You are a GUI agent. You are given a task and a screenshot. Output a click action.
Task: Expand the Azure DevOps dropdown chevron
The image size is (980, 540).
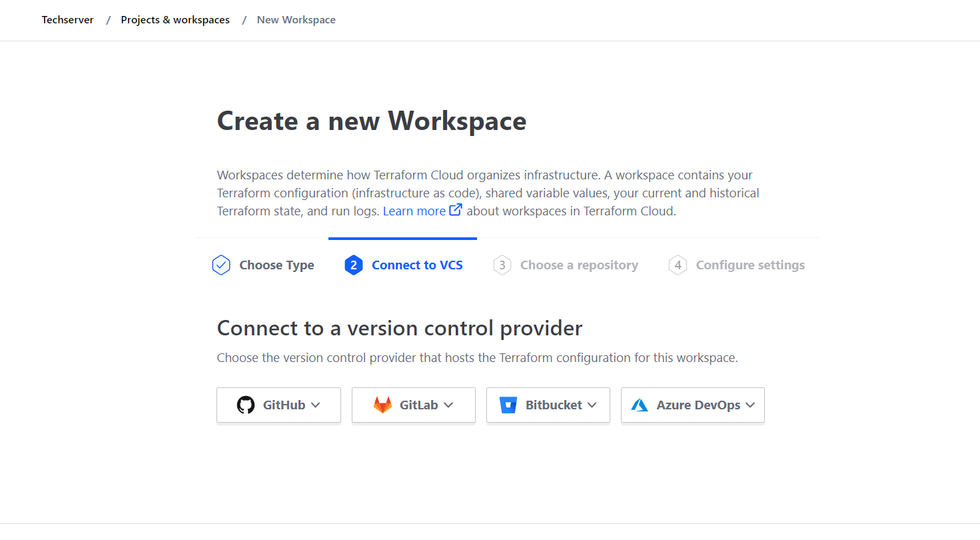750,405
